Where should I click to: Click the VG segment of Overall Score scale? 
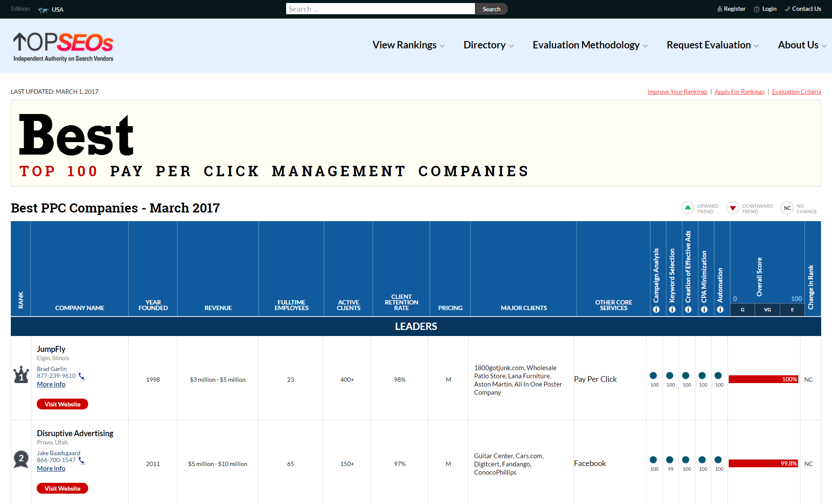pos(768,310)
